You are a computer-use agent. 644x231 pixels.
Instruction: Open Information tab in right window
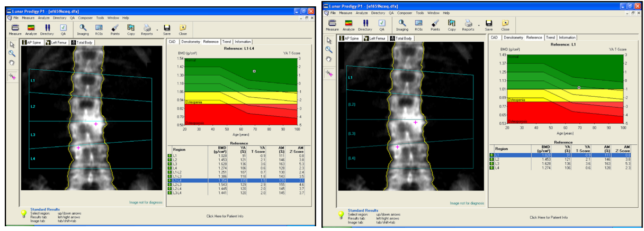pos(567,38)
